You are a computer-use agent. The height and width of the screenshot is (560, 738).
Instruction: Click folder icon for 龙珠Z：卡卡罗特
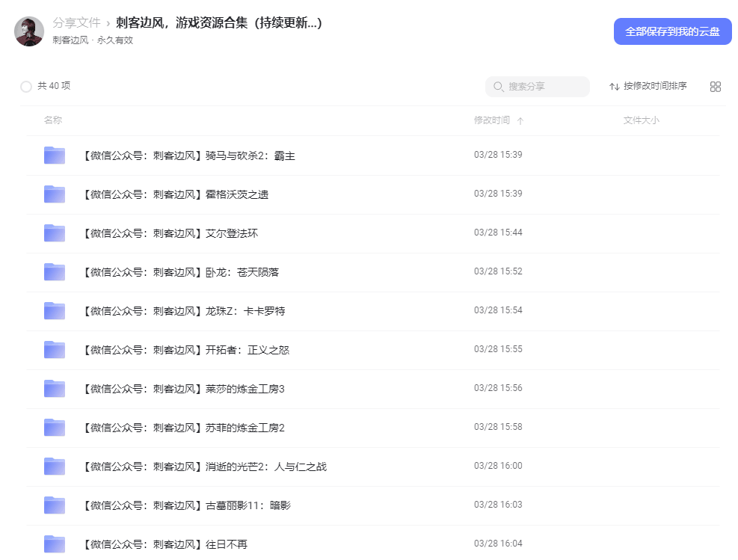55,310
